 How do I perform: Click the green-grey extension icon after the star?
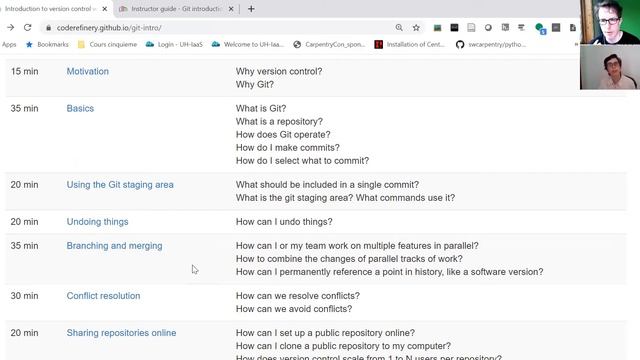pyautogui.click(x=438, y=28)
